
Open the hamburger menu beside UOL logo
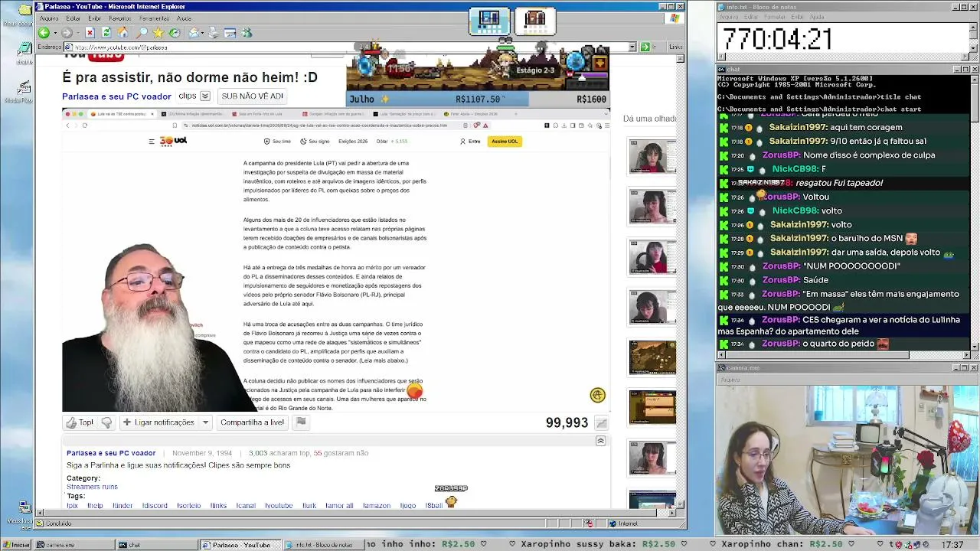pos(152,141)
